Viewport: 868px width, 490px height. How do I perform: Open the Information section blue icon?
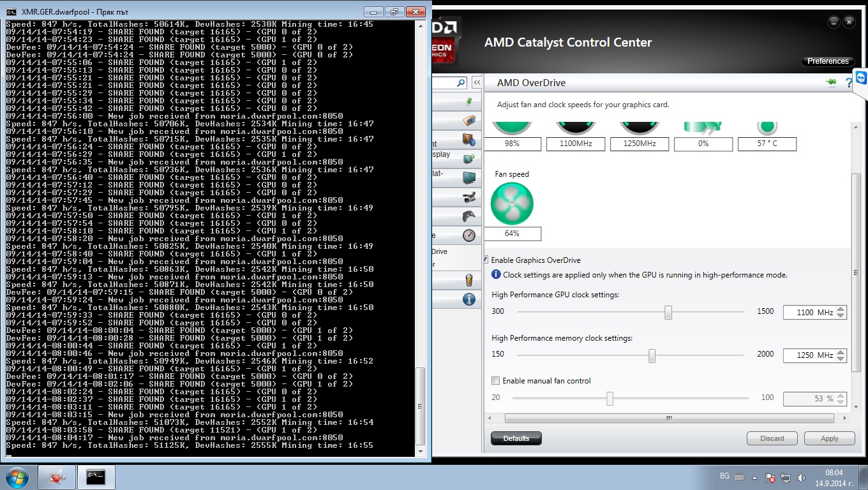point(469,299)
